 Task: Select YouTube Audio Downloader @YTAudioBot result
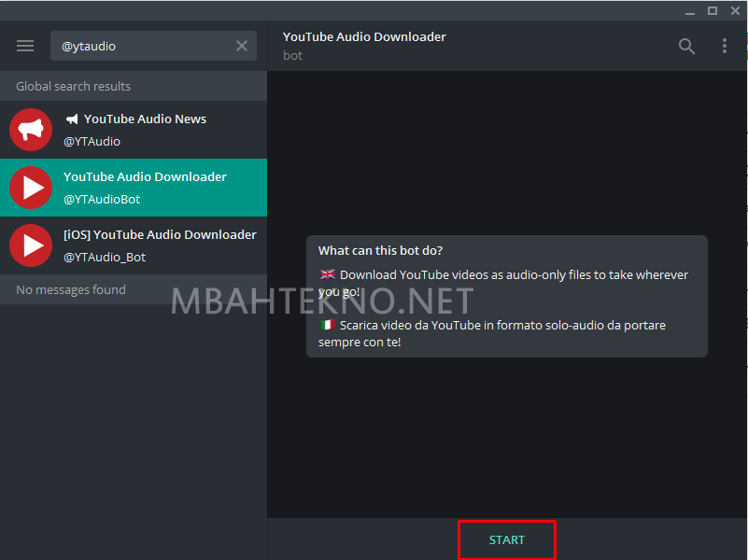tap(134, 188)
